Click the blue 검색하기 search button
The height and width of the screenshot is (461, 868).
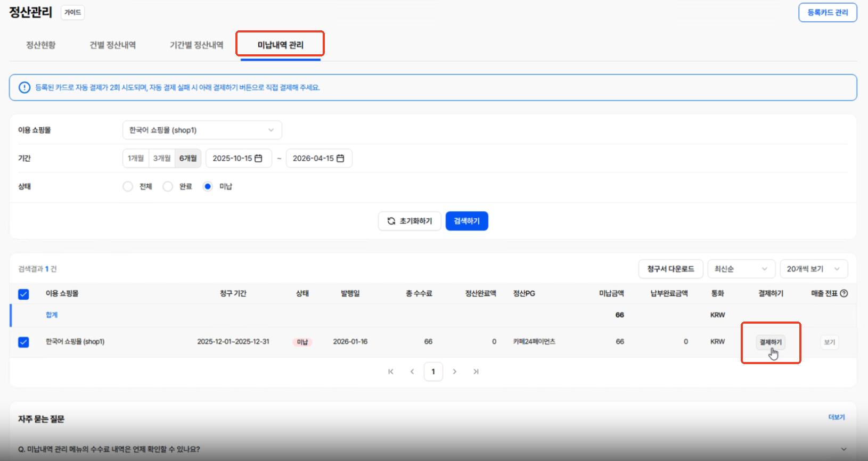coord(466,221)
